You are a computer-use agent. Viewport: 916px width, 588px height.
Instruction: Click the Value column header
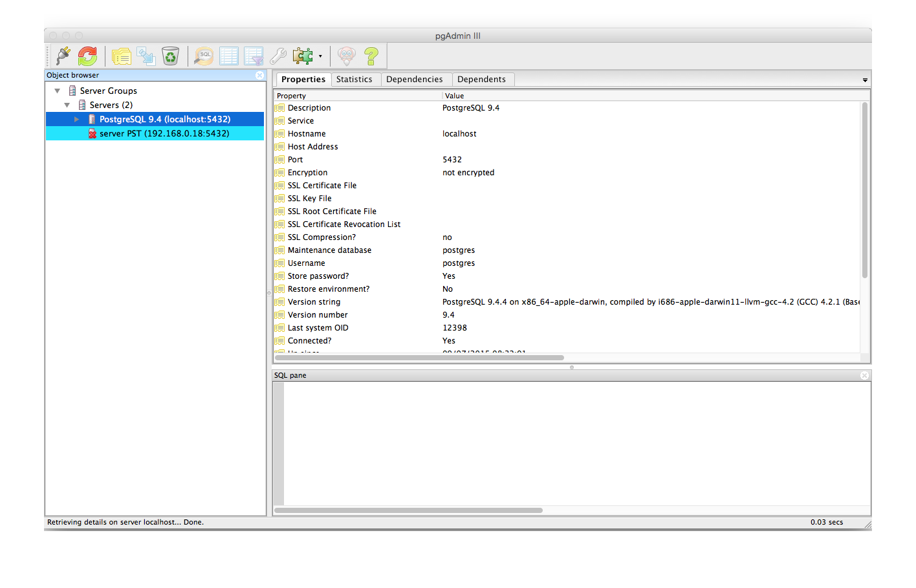coord(651,96)
